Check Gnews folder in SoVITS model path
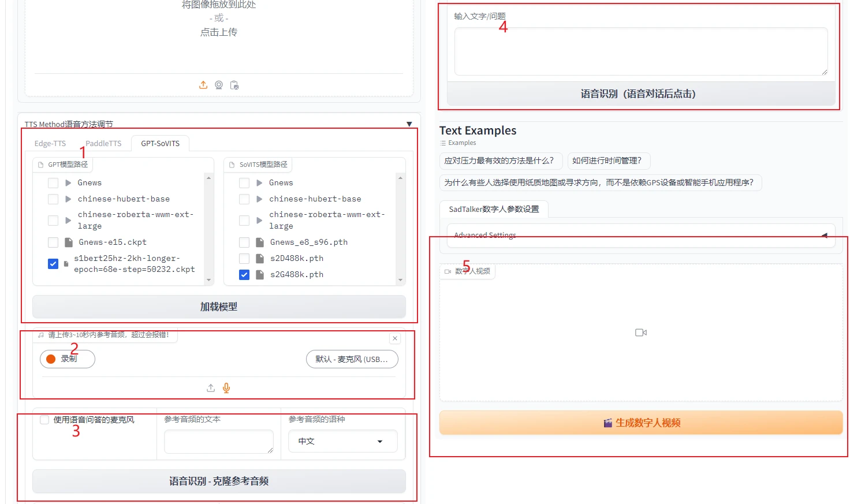Image resolution: width=850 pixels, height=504 pixels. pos(244,183)
